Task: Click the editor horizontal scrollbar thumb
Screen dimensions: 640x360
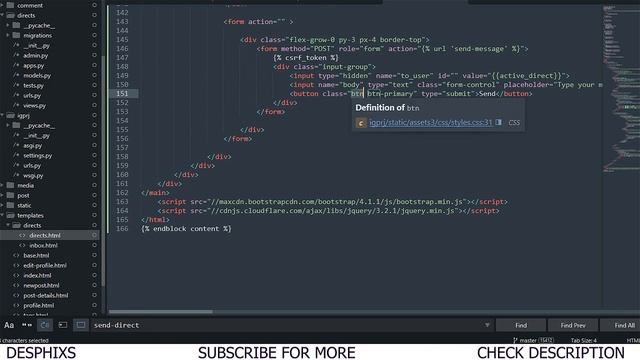Action: pyautogui.click(x=160, y=312)
